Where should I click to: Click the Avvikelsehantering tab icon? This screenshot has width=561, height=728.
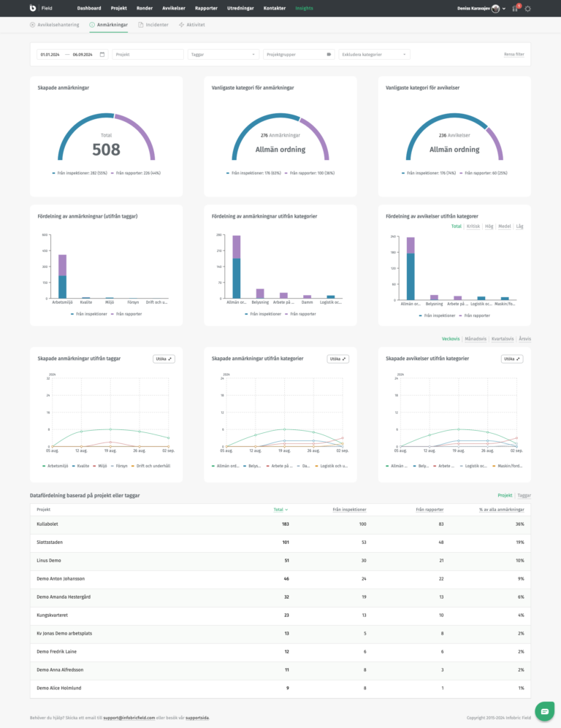tap(33, 25)
